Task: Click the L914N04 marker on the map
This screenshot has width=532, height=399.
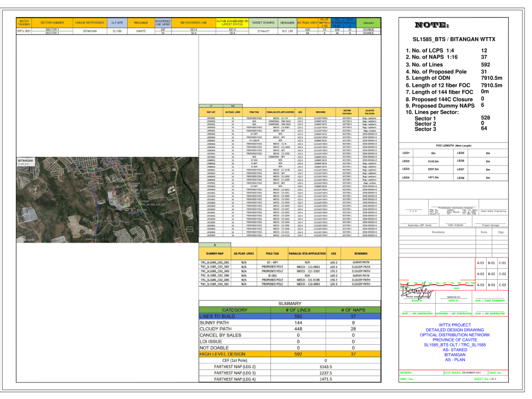Action: [114, 189]
